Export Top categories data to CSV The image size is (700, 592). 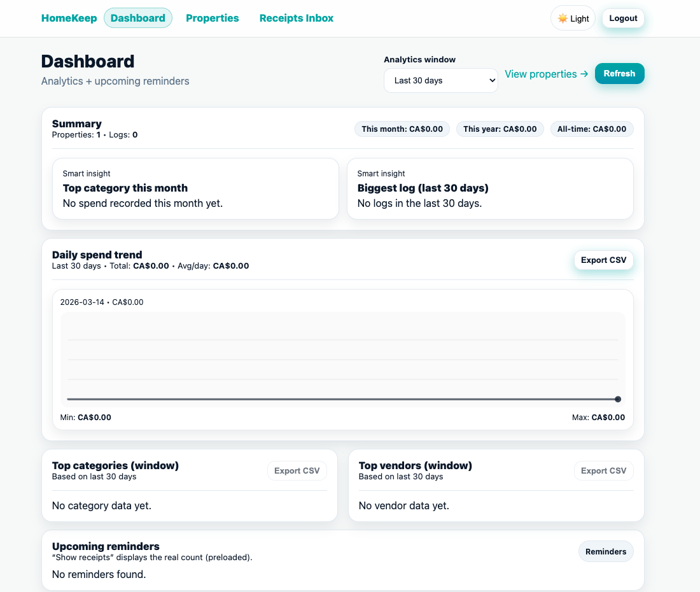pyautogui.click(x=297, y=470)
